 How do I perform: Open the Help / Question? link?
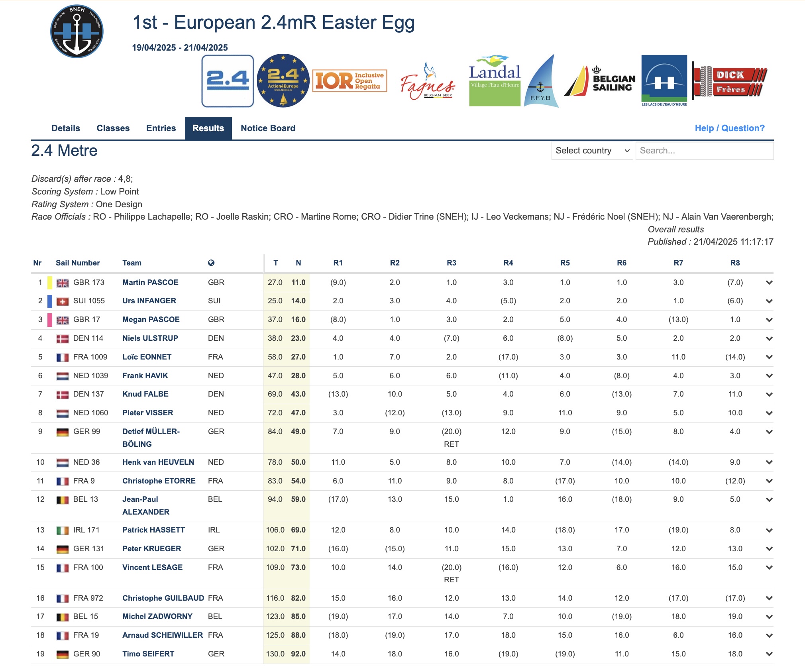click(730, 128)
